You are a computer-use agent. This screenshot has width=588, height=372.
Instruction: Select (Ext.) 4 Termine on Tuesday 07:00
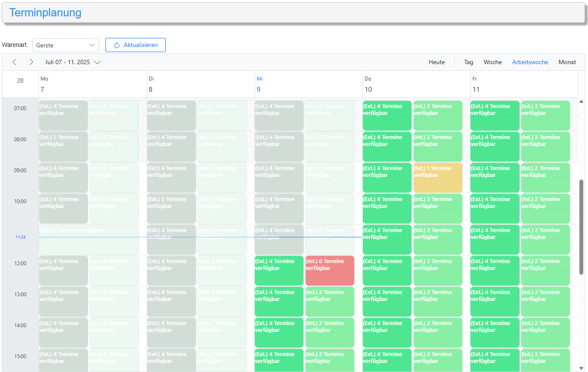[171, 115]
